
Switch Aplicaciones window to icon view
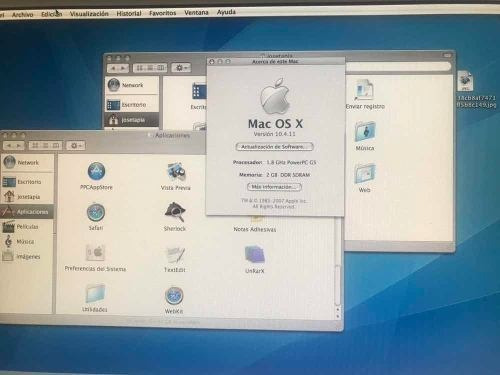click(x=35, y=146)
